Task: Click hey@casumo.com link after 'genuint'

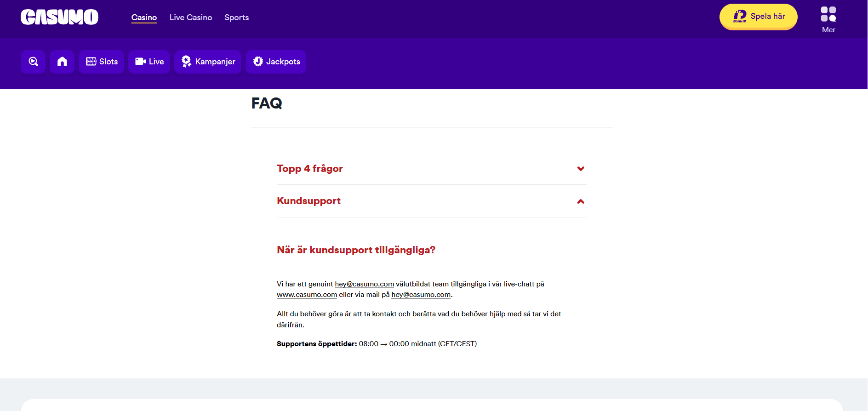Action: pyautogui.click(x=364, y=284)
